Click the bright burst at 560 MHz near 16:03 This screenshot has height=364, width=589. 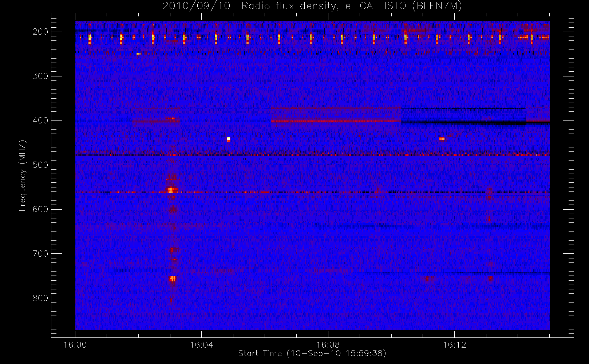click(171, 190)
